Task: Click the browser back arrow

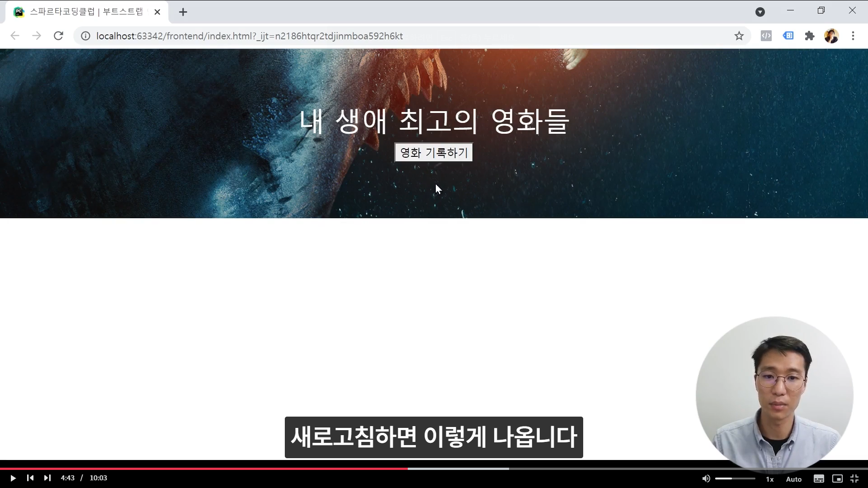Action: coord(15,36)
